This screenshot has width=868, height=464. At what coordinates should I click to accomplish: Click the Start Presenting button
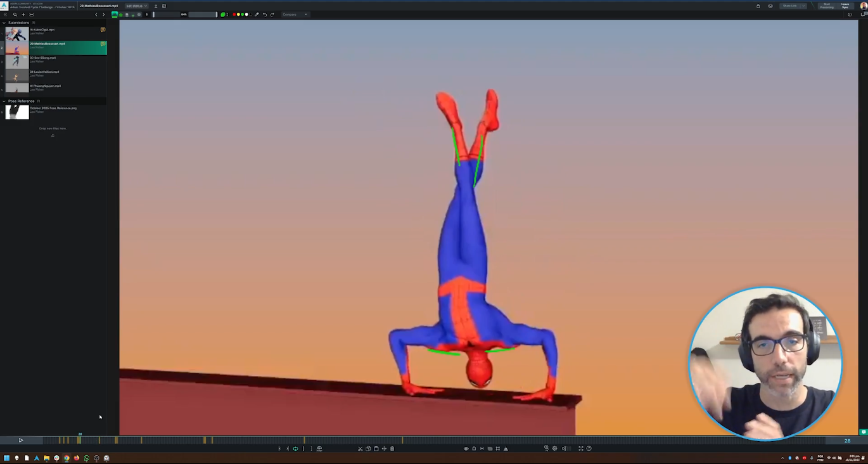pyautogui.click(x=826, y=6)
